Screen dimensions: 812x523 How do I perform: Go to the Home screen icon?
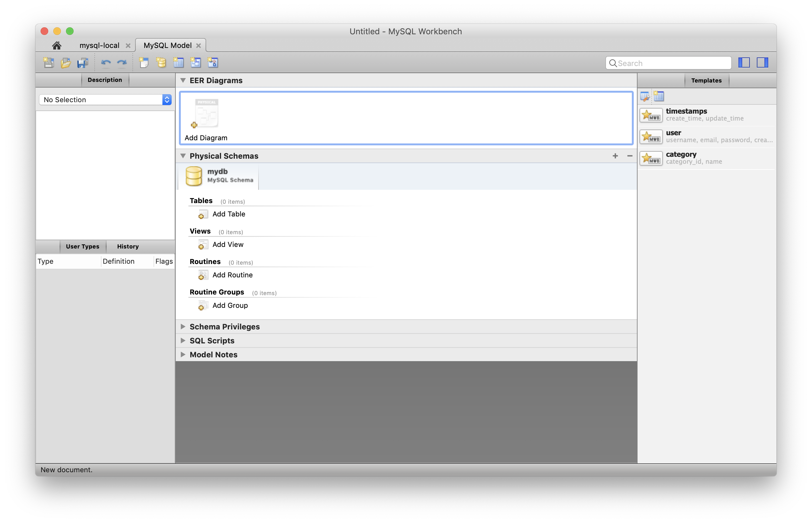click(x=57, y=45)
